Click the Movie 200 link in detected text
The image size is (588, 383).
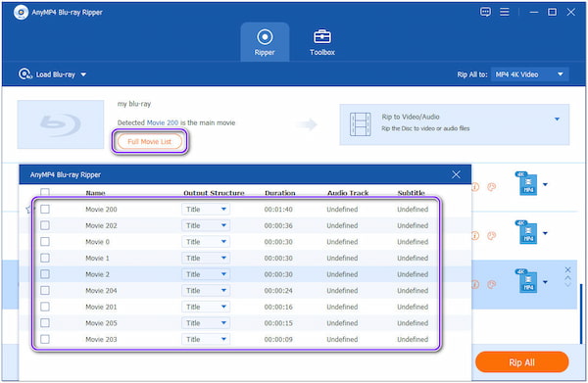(163, 122)
